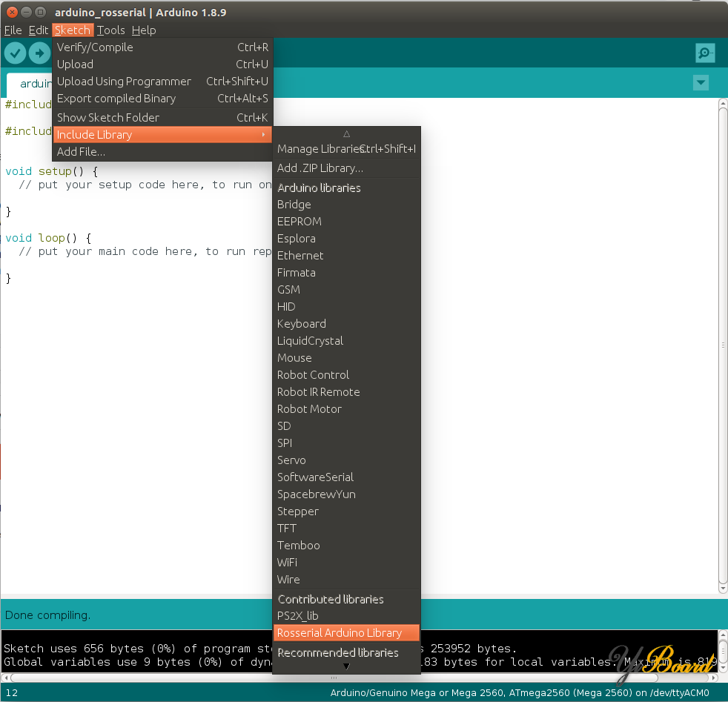The height and width of the screenshot is (702, 728).
Task: Click the Verify checkmark toolbar icon
Action: click(x=16, y=53)
